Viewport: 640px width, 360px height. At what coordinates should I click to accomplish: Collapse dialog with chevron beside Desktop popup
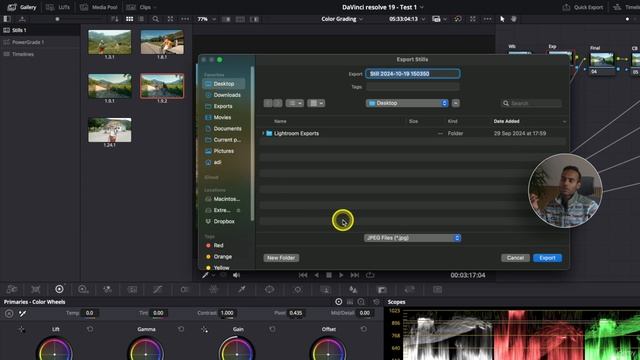456,103
